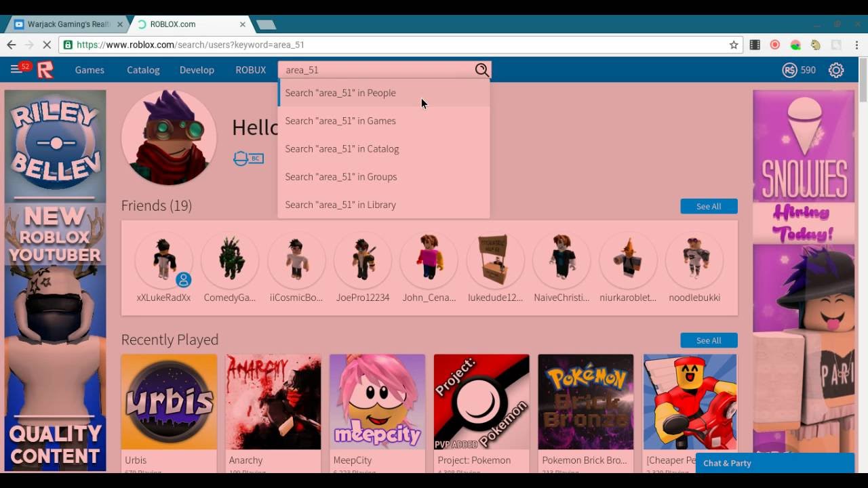Screen dimensions: 868x488
Task: Click the Snowies Hiring Today ad
Action: (804, 281)
